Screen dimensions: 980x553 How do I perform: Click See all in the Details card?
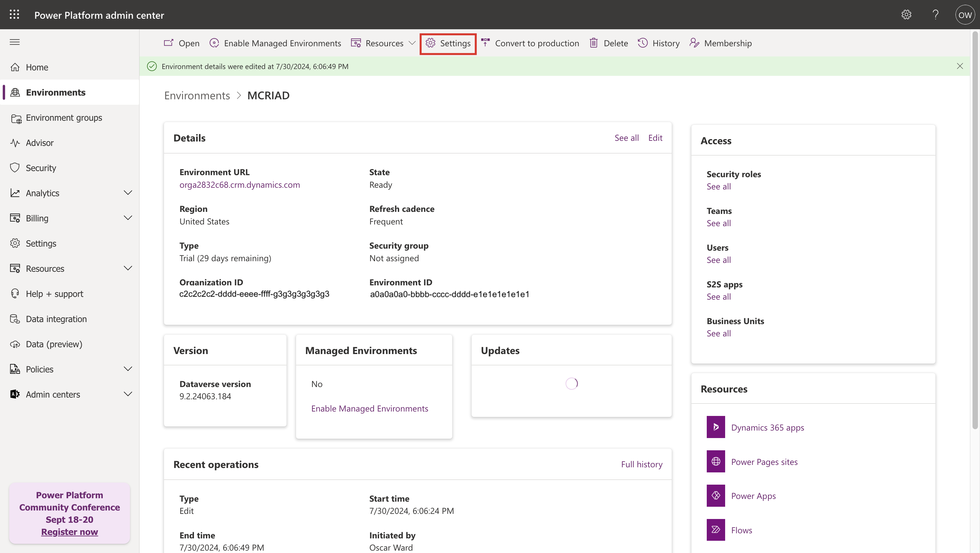pos(626,138)
